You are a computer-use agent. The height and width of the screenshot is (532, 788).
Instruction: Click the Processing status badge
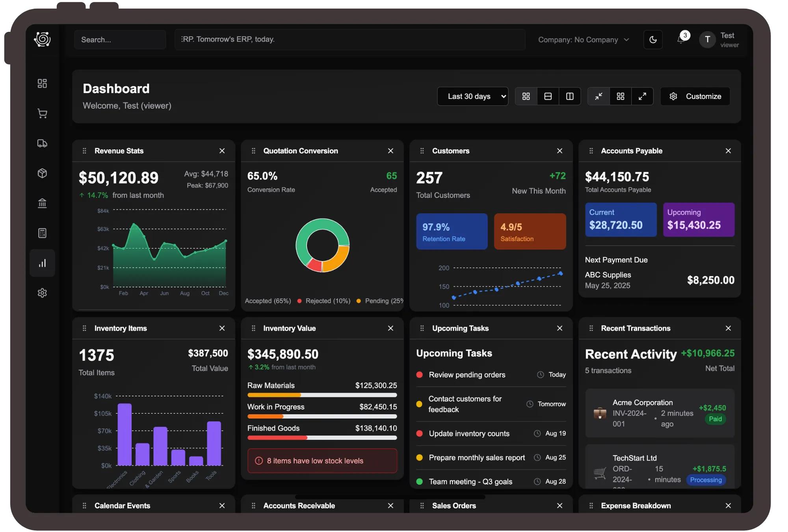[x=706, y=480]
